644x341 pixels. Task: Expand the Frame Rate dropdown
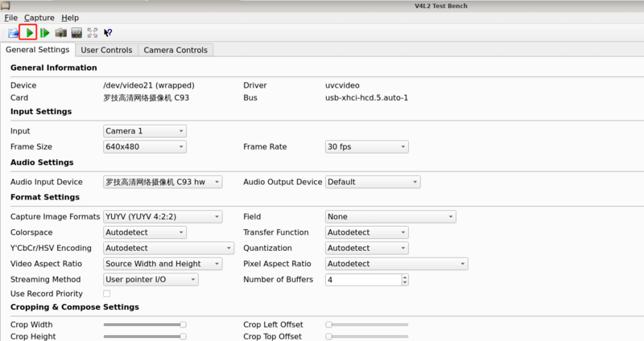pyautogui.click(x=366, y=147)
